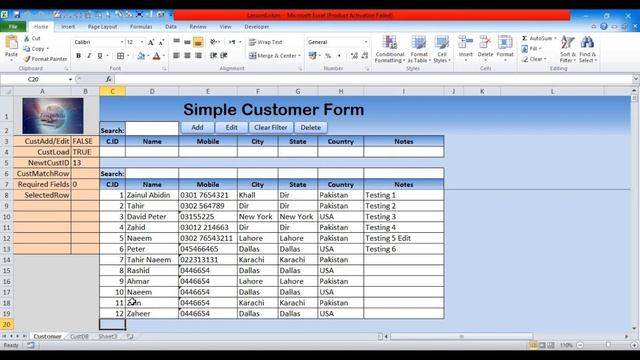Screen dimensions: 640x360
Task: Click the Insert cells icon
Action: pos(465,42)
